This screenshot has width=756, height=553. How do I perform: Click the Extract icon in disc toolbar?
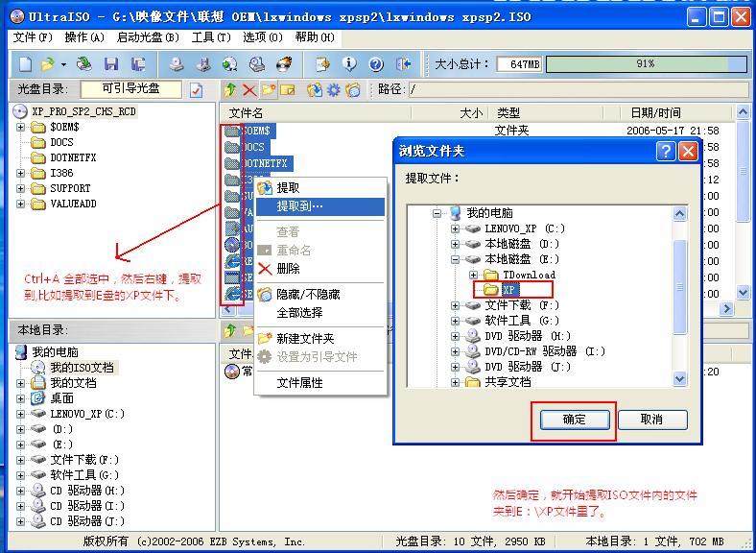(315, 89)
